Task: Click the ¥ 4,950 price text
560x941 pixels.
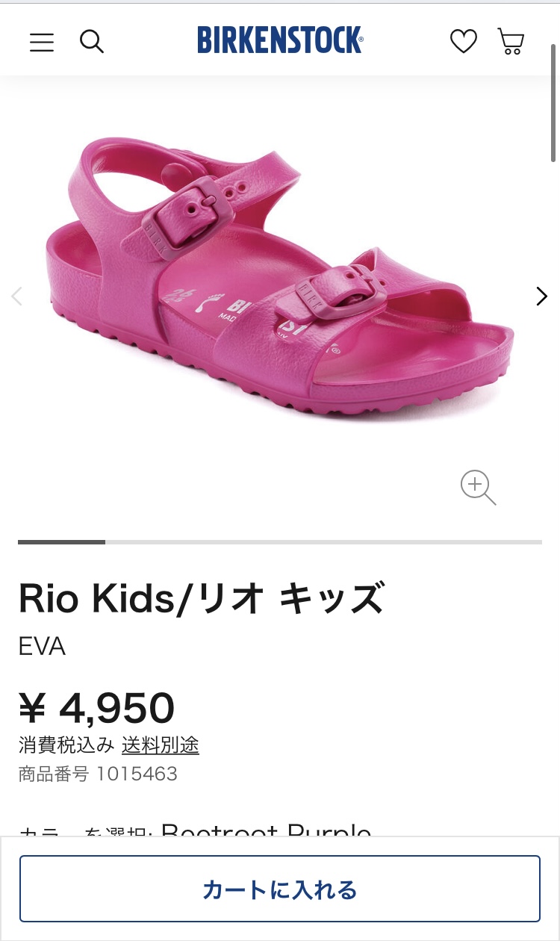Action: (x=97, y=707)
